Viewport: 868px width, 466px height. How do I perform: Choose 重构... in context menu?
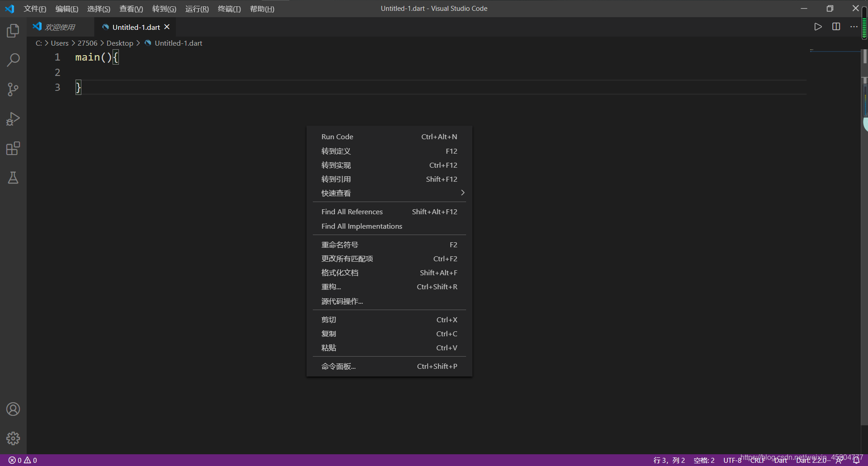[389, 287]
